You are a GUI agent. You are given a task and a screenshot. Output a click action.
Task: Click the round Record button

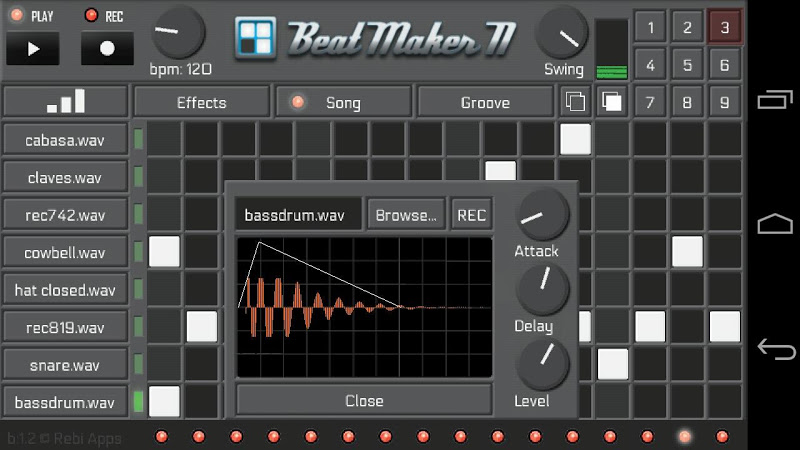tap(107, 48)
